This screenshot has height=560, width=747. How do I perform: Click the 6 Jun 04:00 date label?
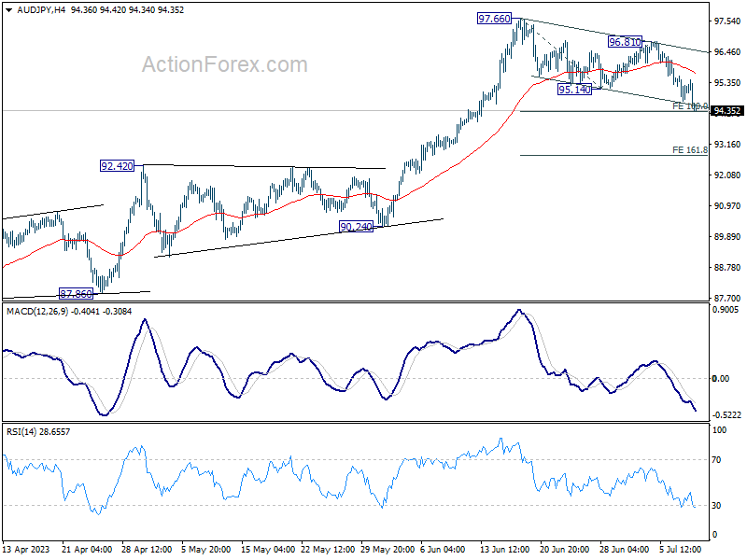pos(443,550)
